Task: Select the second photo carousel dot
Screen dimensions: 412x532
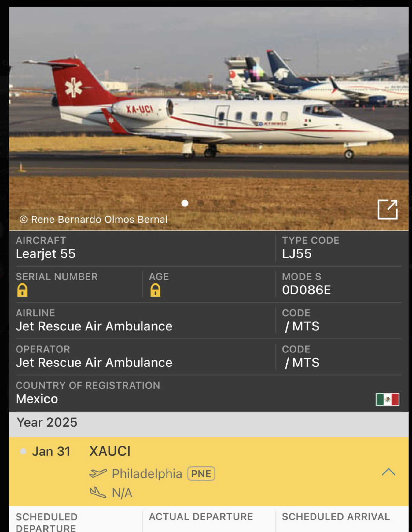Action: [x=201, y=203]
